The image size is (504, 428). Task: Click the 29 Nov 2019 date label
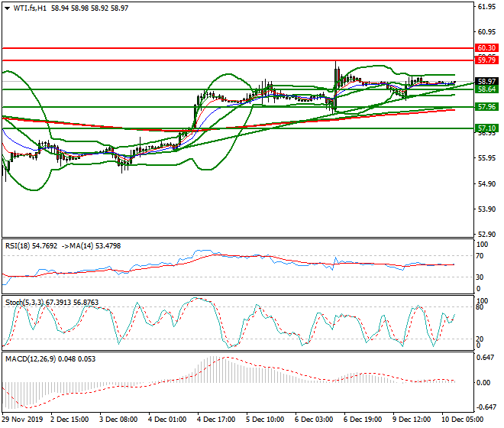(21, 420)
